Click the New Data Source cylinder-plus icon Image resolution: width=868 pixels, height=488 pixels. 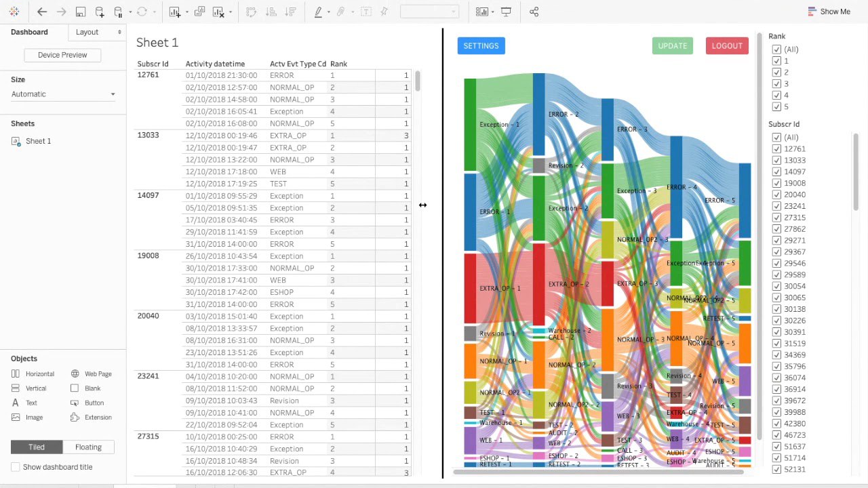(x=100, y=12)
